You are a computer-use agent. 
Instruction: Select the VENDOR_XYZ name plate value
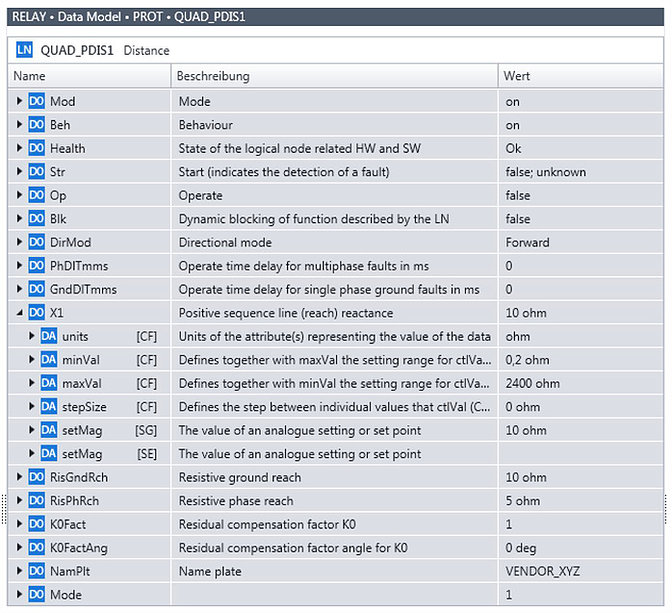pos(542,571)
